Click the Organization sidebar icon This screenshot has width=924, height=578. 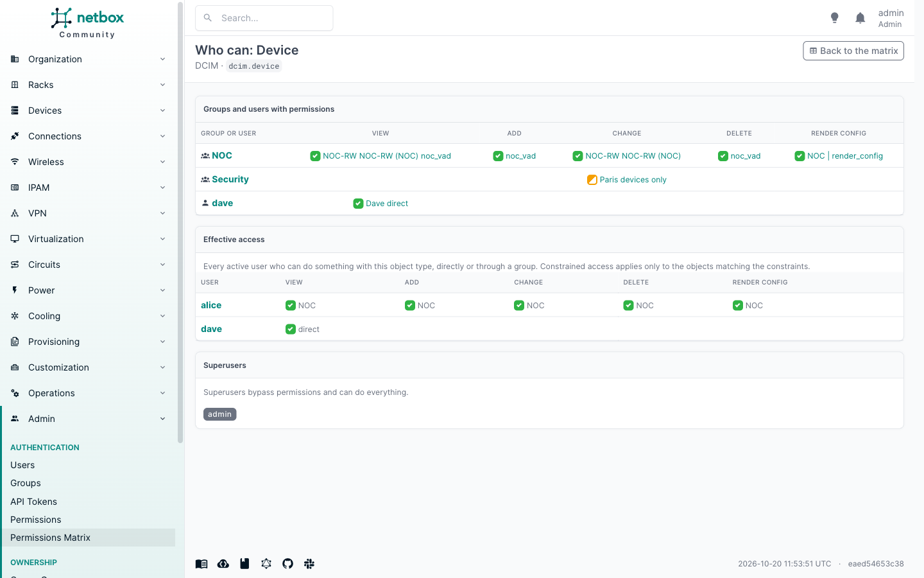click(x=15, y=59)
